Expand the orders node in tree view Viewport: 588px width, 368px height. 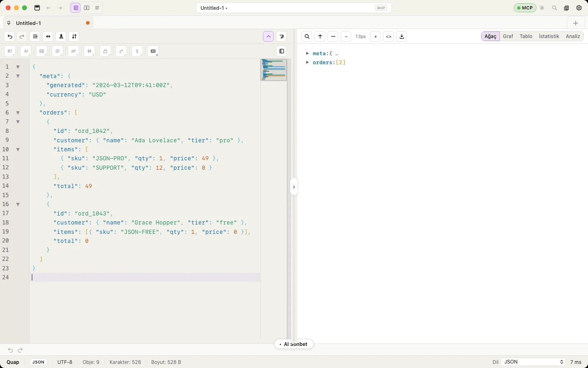(x=307, y=63)
